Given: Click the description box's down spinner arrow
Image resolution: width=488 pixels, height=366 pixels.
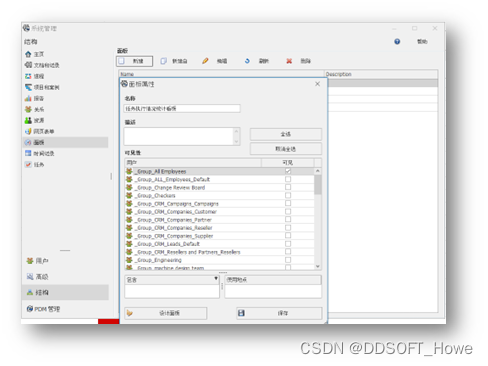Looking at the screenshot, I should [x=236, y=141].
